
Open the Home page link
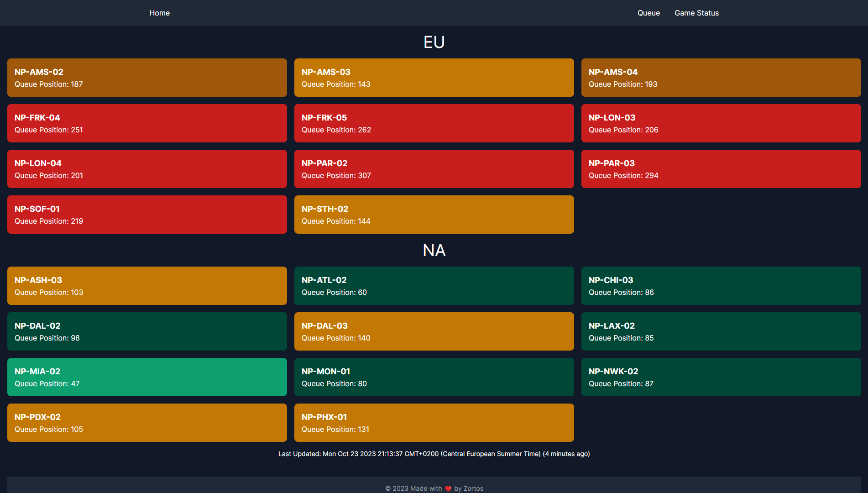coord(159,13)
